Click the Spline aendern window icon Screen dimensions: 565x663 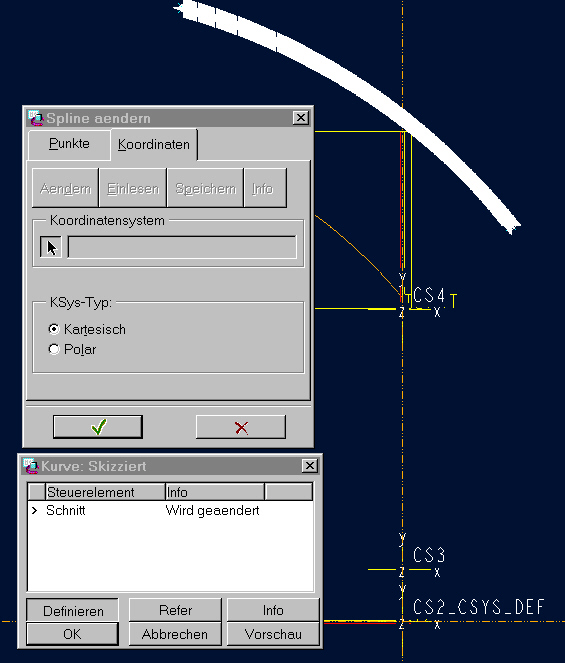pos(36,118)
